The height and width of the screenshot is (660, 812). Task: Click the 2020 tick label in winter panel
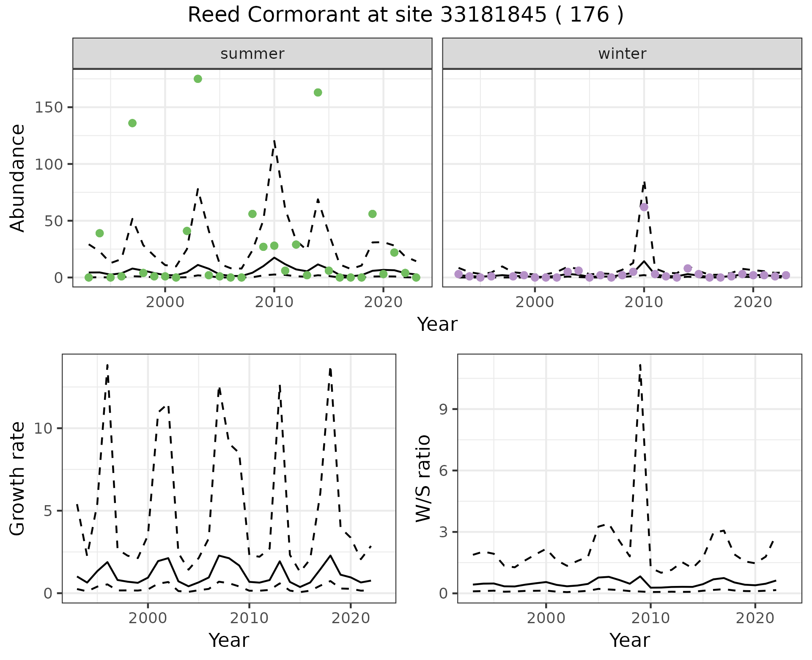tap(752, 302)
